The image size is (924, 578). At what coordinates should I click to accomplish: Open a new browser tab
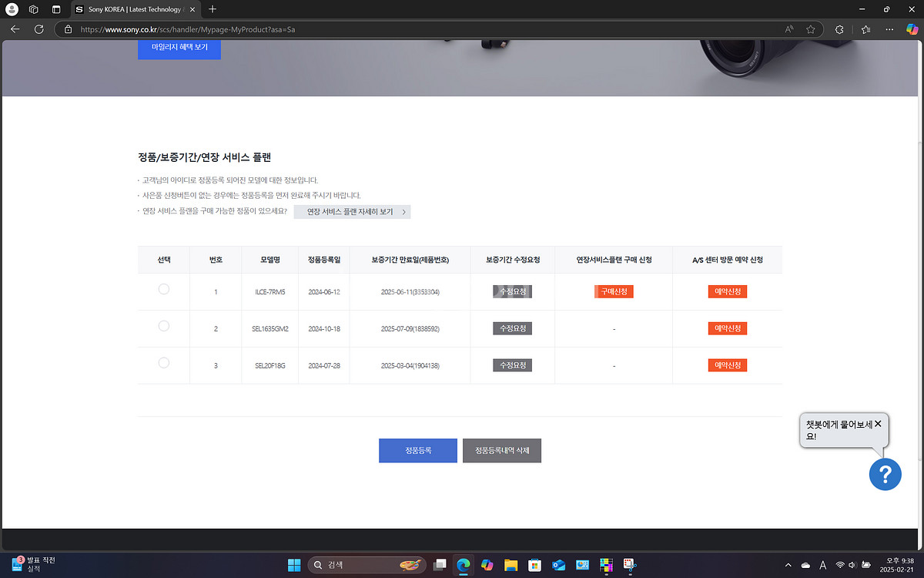pos(213,9)
